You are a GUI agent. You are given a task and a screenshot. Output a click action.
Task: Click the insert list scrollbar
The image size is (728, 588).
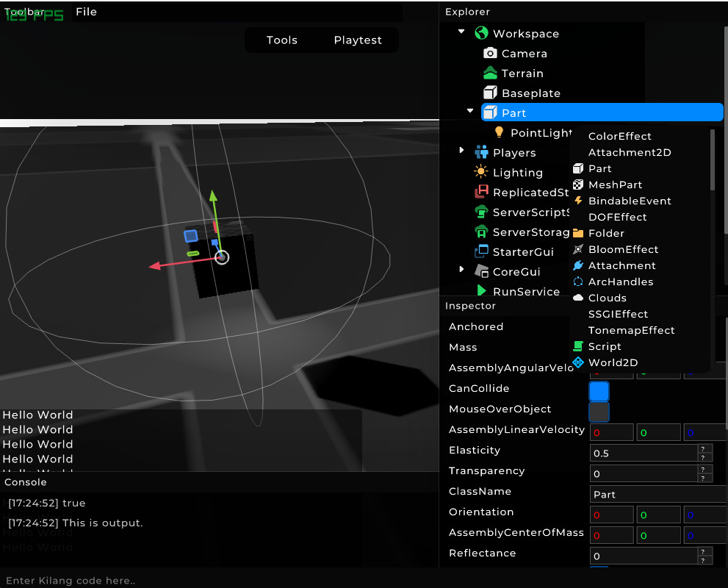[713, 159]
